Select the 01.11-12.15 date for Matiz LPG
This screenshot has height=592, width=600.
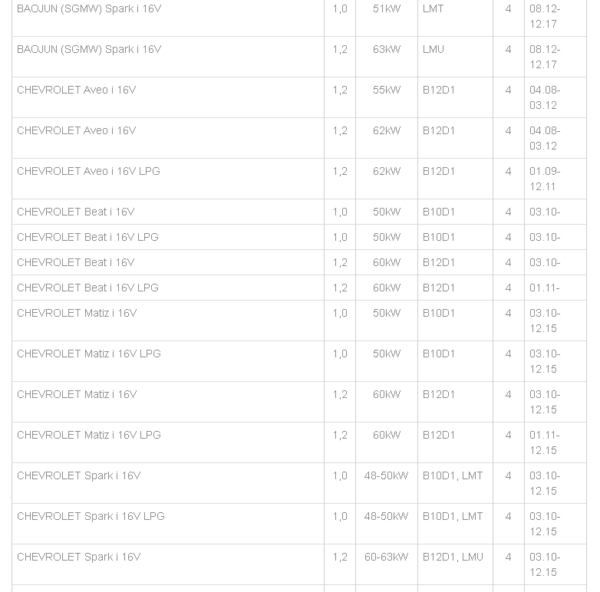click(544, 442)
